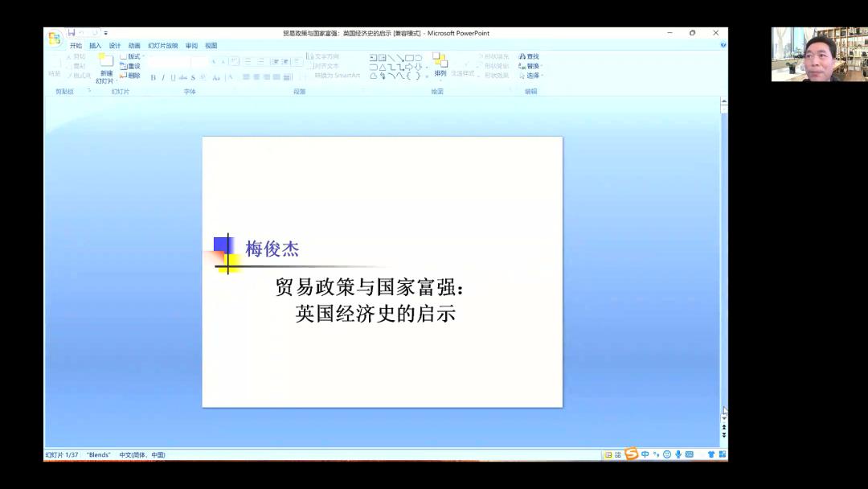This screenshot has height=489, width=868.
Task: Open the 选择 select dropdown
Action: (x=530, y=76)
